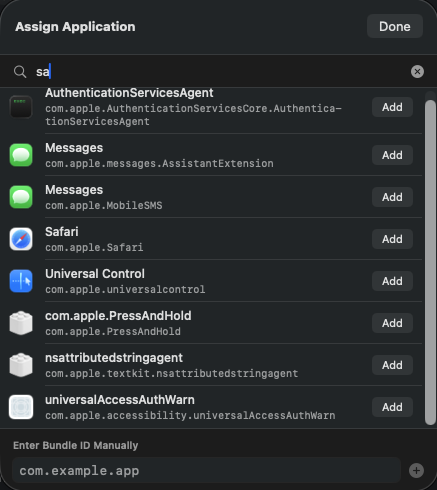Click the Messages icon for AssistantExtension

pyautogui.click(x=21, y=155)
